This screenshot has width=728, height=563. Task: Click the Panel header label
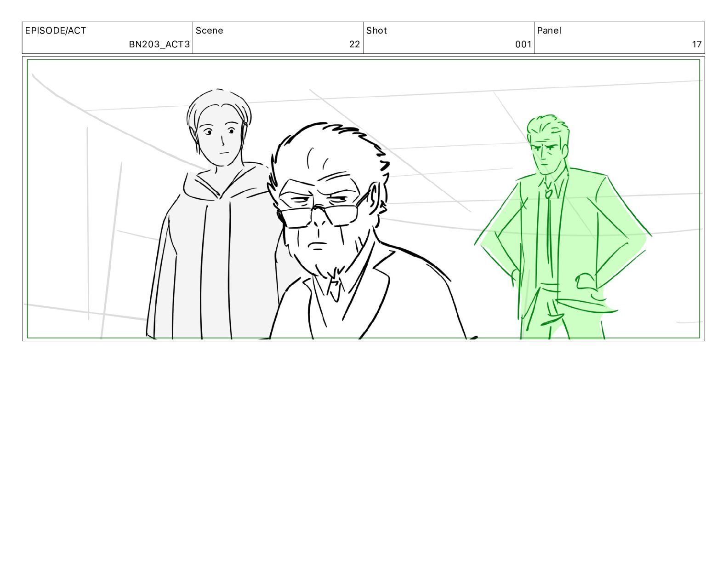click(x=549, y=31)
